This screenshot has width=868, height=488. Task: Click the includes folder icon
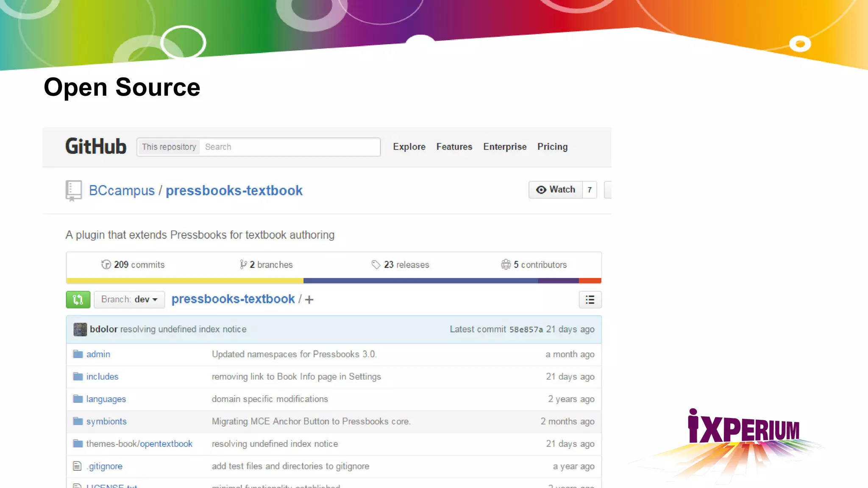click(78, 377)
